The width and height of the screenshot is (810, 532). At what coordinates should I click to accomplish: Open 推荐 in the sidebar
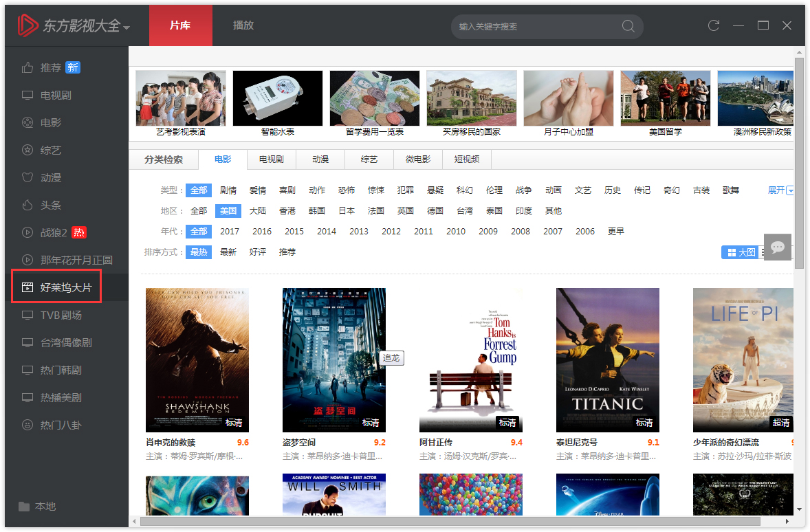point(51,67)
